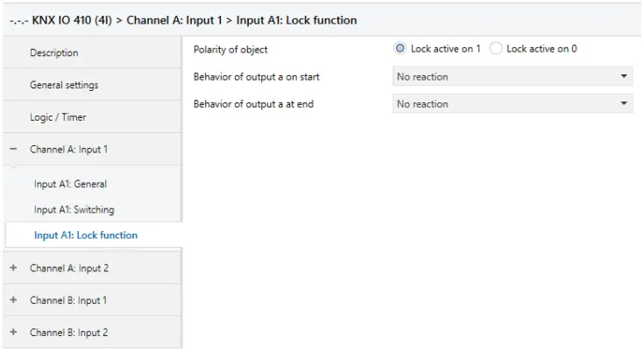Click dropdown arrow for output a on start
The width and height of the screenshot is (644, 351).
click(x=624, y=77)
